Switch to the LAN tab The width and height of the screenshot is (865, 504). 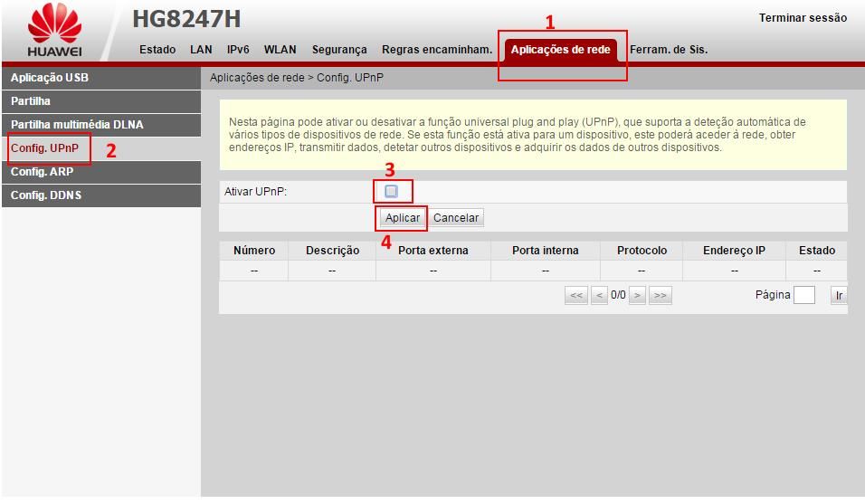pyautogui.click(x=201, y=50)
